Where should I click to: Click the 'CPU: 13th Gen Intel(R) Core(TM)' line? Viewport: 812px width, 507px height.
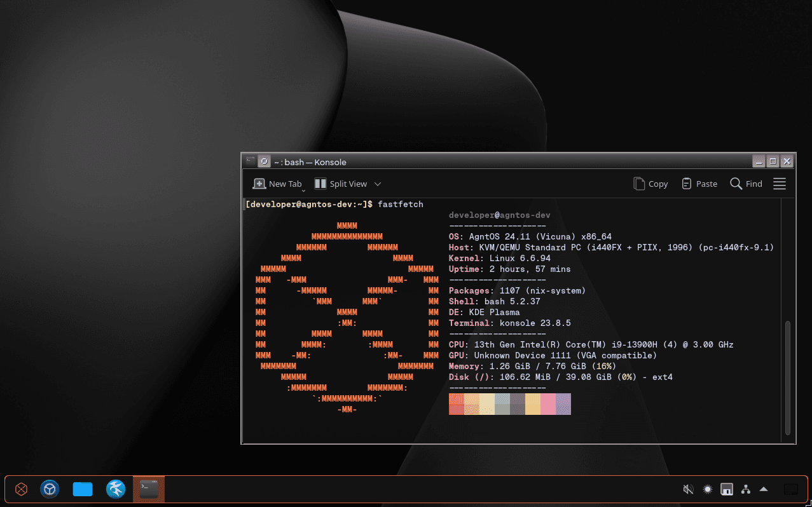point(591,344)
